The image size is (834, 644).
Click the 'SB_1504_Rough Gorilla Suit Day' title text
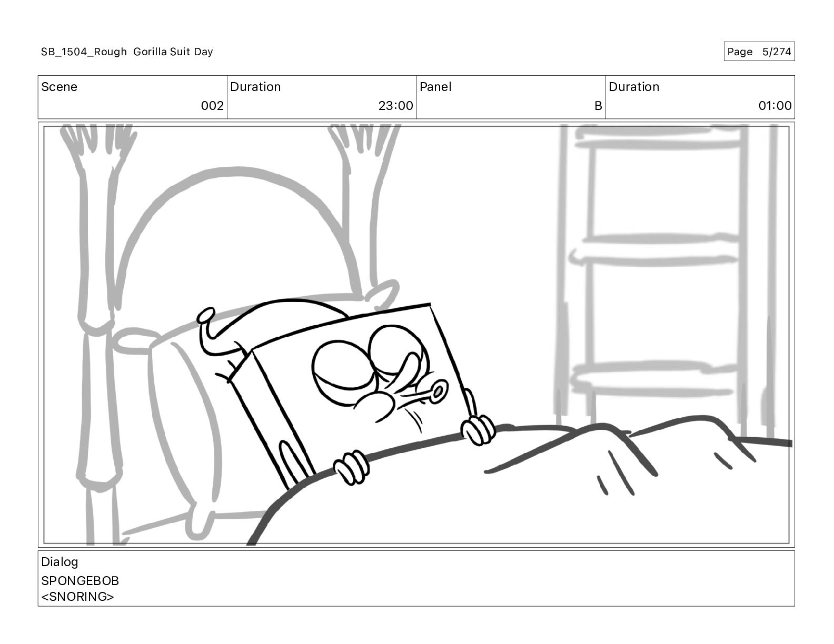pyautogui.click(x=127, y=52)
